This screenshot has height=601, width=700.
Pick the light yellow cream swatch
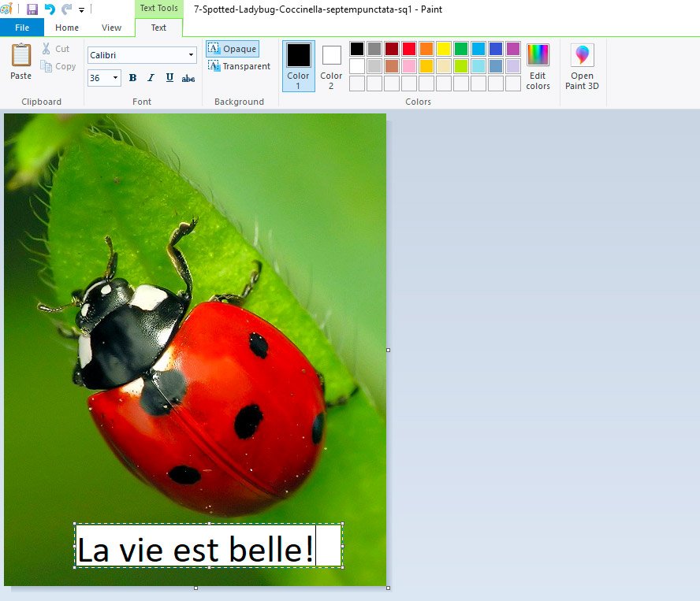click(444, 66)
